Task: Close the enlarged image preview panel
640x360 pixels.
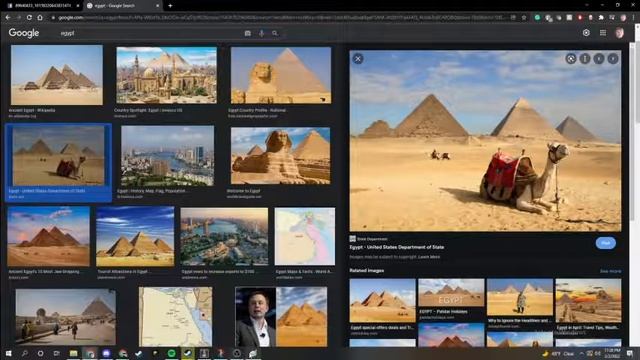Action: tap(358, 59)
